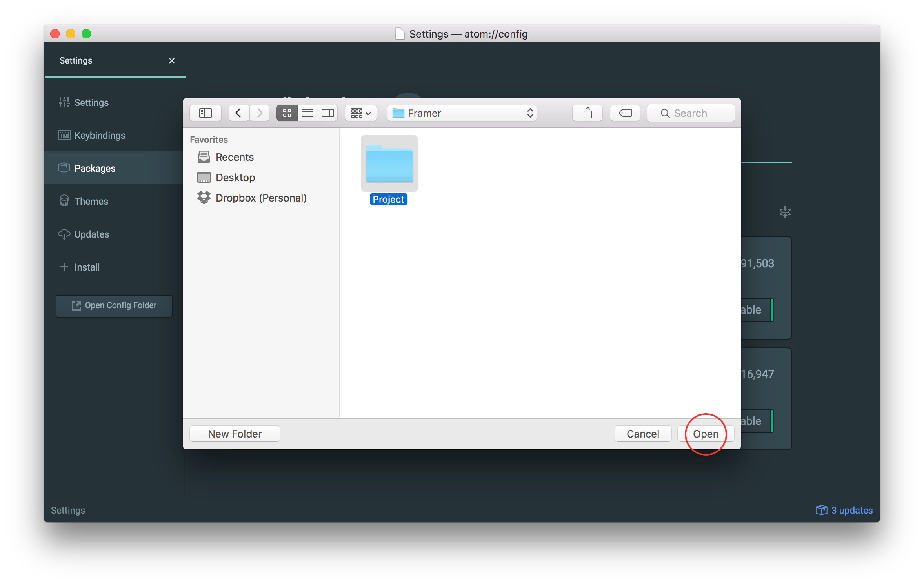The height and width of the screenshot is (585, 924).
Task: Click Cancel to dismiss the dialog
Action: (642, 434)
